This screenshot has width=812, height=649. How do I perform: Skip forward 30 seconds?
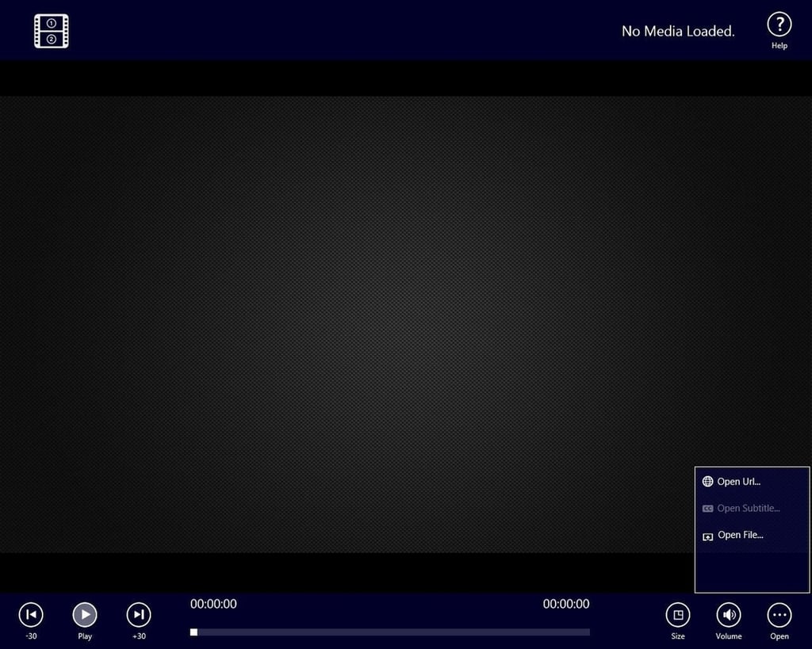point(139,614)
